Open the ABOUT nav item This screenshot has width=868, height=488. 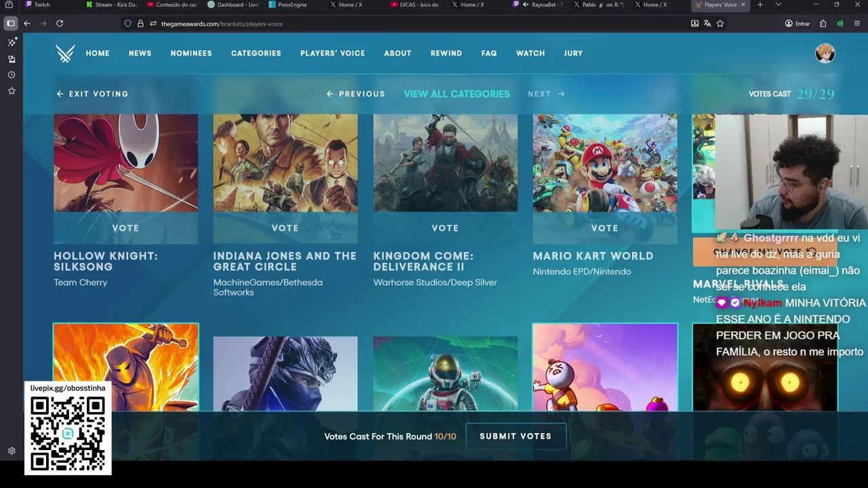(397, 54)
